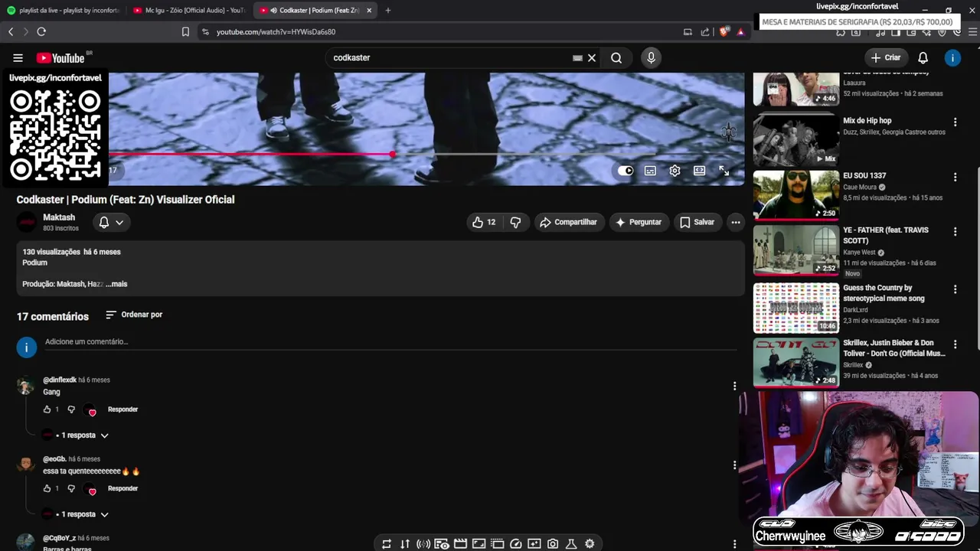
Task: Reload the page
Action: pyautogui.click(x=41, y=32)
